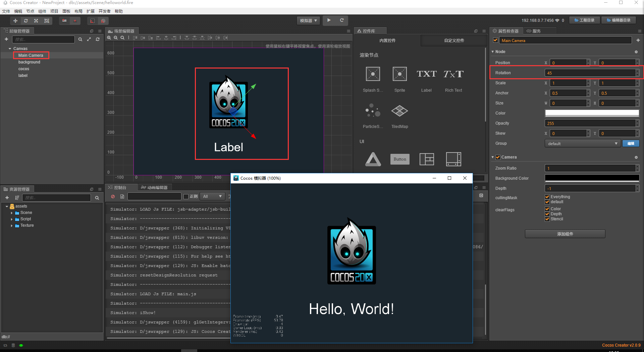
Task: Click the 添加组件 button
Action: [x=565, y=234]
